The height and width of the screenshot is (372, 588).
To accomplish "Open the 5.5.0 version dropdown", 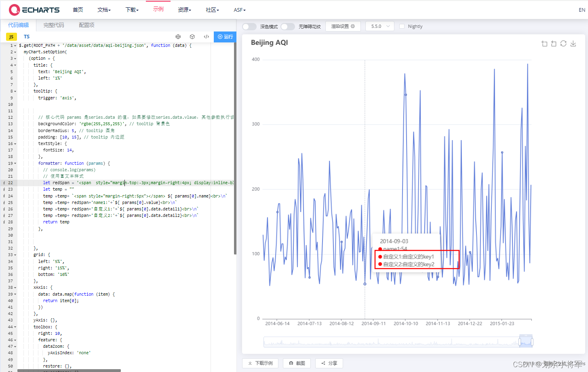I will coord(380,26).
